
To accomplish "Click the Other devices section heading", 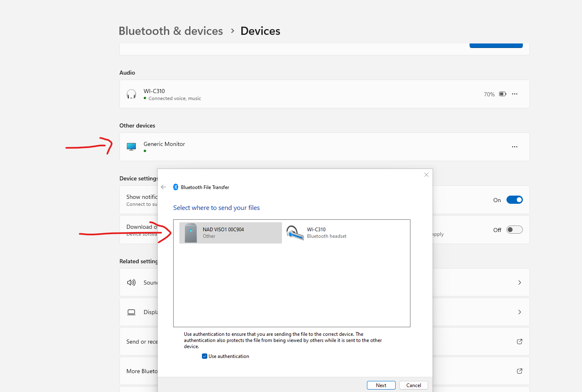I will (137, 125).
